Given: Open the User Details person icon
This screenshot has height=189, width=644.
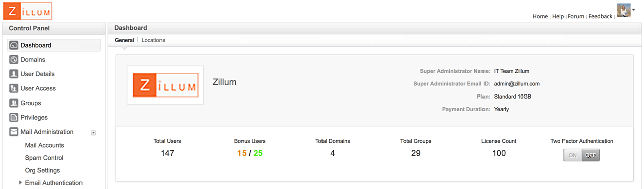Looking at the screenshot, I should (14, 74).
